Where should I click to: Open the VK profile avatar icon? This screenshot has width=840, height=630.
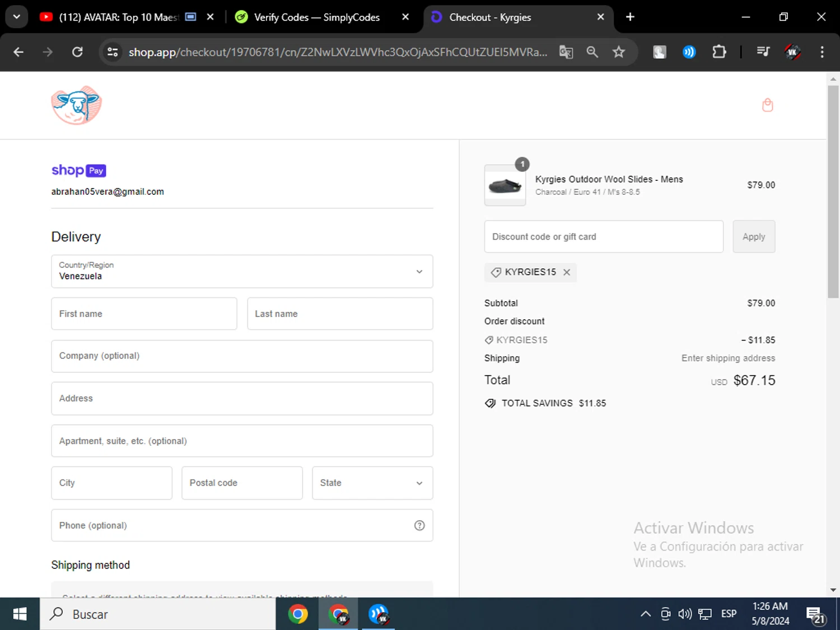792,52
